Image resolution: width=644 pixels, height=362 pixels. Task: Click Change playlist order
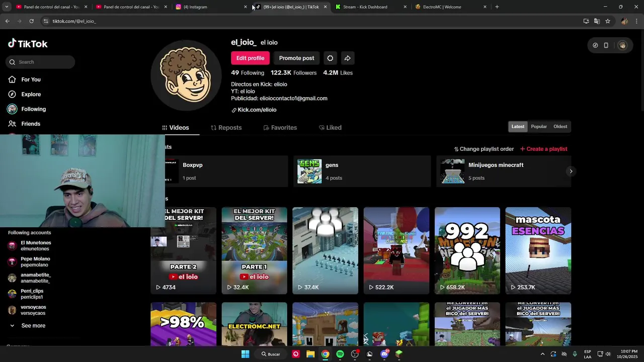point(484,149)
